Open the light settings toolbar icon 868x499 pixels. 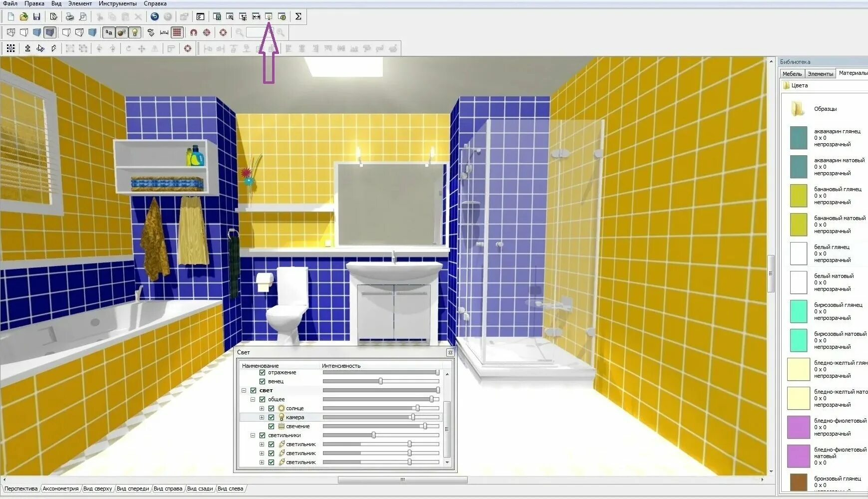click(x=269, y=16)
